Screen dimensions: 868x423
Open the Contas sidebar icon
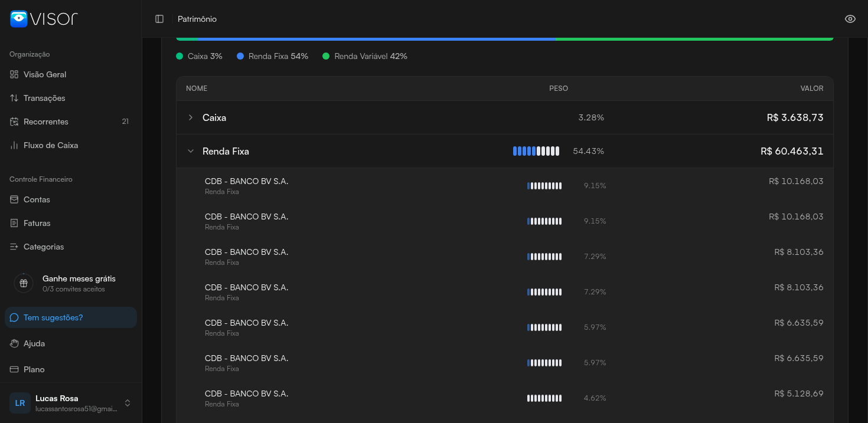pos(14,200)
